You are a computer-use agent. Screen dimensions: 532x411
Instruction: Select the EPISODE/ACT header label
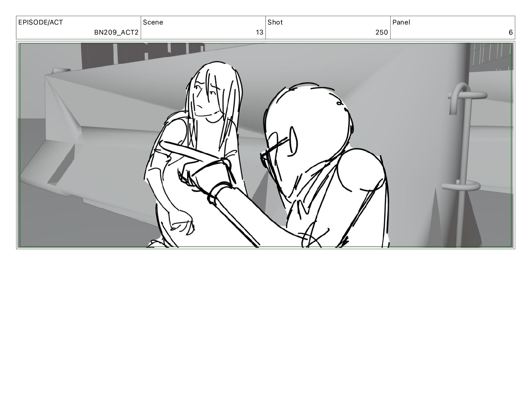[x=40, y=22]
